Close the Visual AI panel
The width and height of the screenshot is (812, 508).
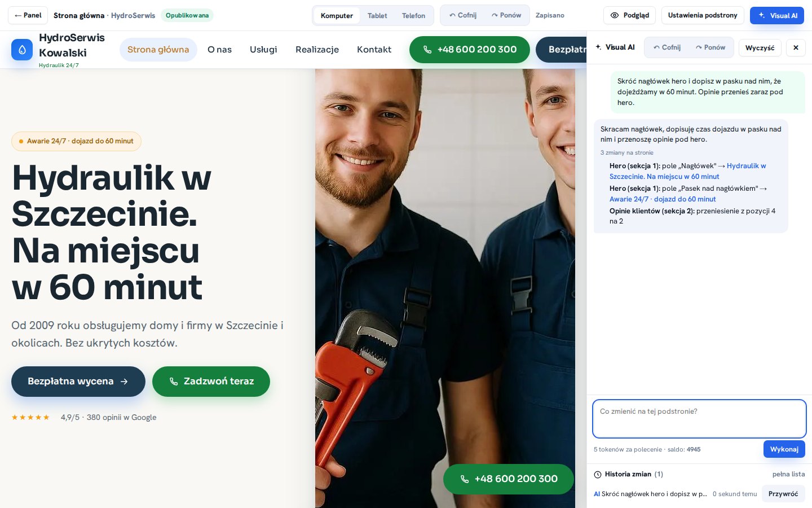(x=796, y=47)
